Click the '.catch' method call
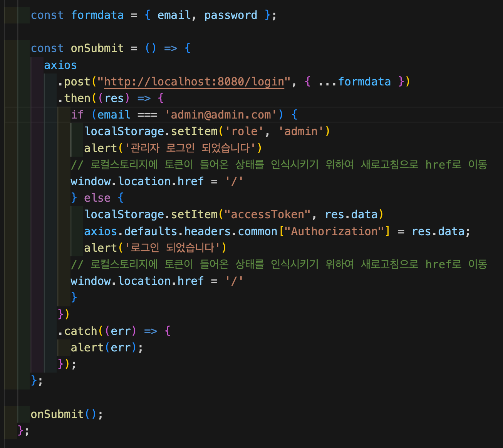The height and width of the screenshot is (448, 503). pyautogui.click(x=77, y=331)
